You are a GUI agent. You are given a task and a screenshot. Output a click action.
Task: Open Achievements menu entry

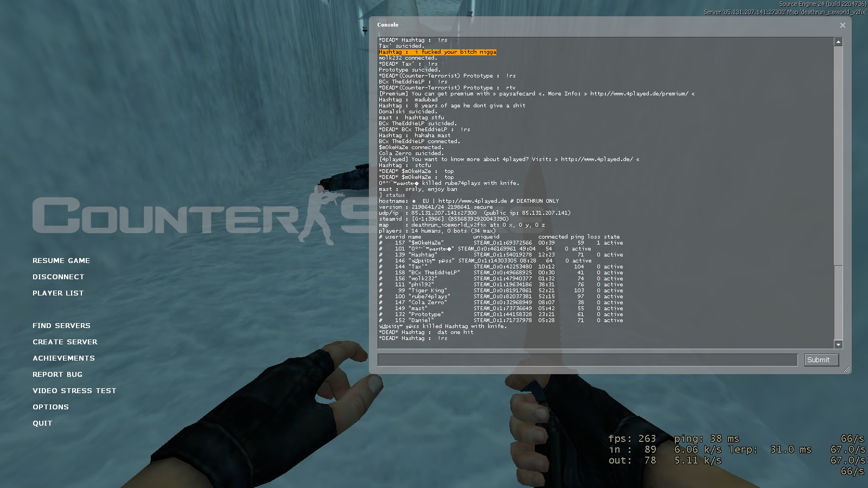(x=63, y=358)
